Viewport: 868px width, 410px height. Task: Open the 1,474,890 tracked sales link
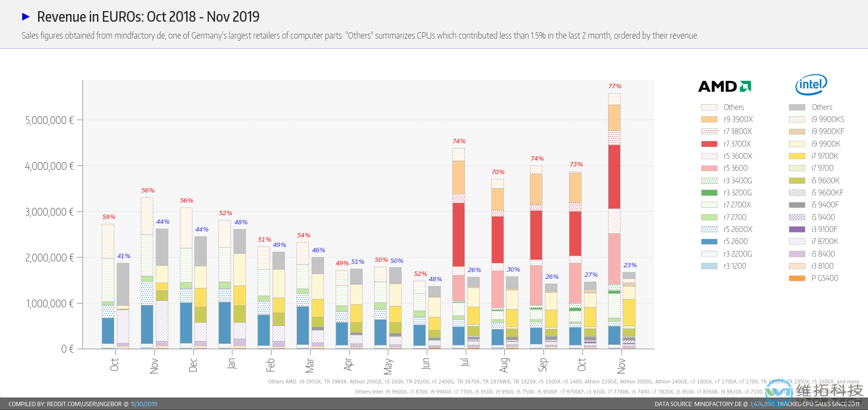[x=762, y=404]
